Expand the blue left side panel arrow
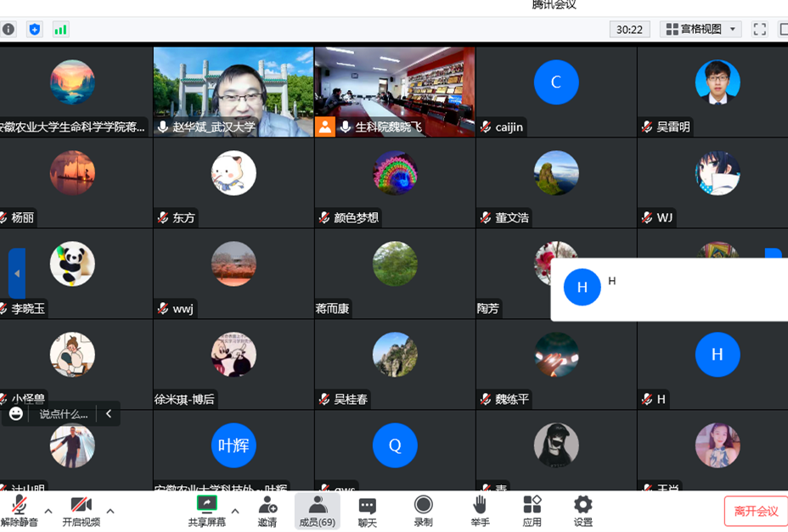Viewport: 788px width, 532px height. pyautogui.click(x=17, y=273)
